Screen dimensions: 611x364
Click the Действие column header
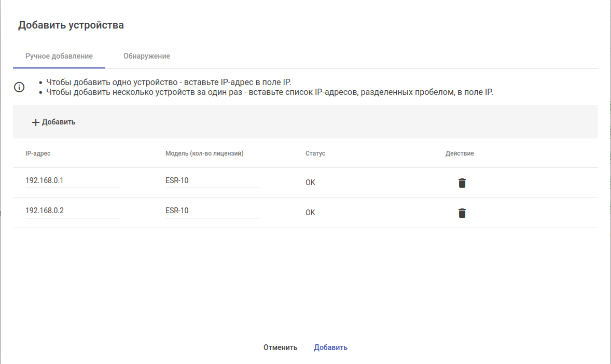tap(460, 153)
